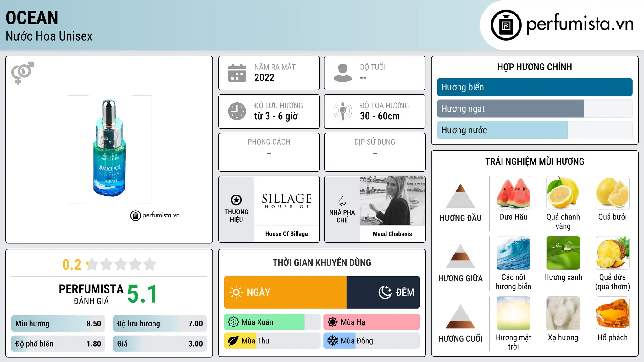Click the sun icon in Ngày bar
Viewport: 644px width, 362px height.
point(236,292)
